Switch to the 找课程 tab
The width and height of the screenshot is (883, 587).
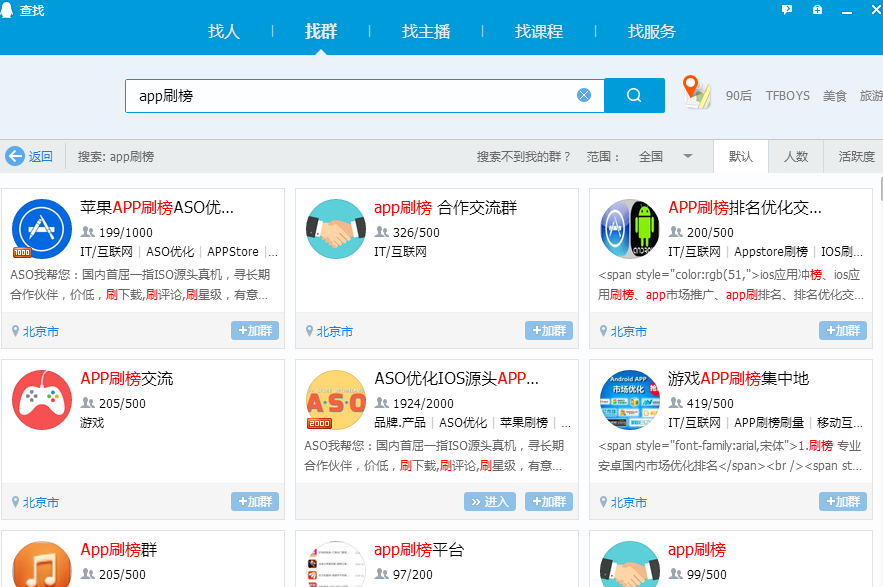point(539,31)
